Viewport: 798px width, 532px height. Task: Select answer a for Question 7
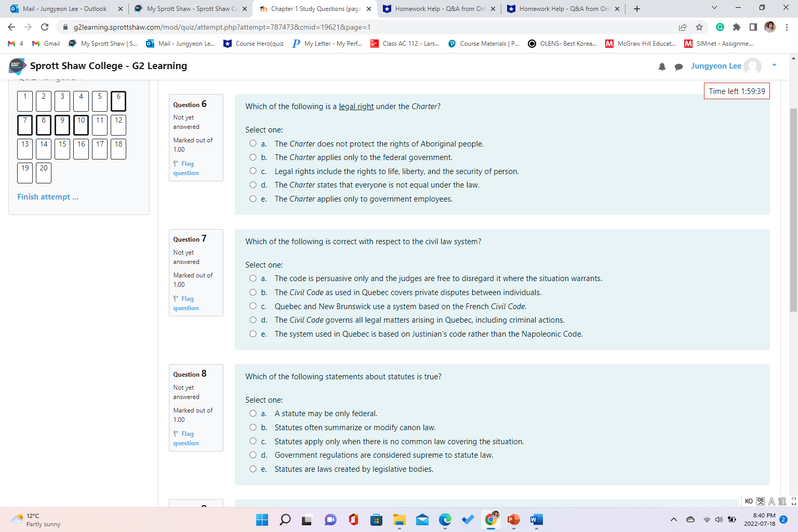(253, 278)
